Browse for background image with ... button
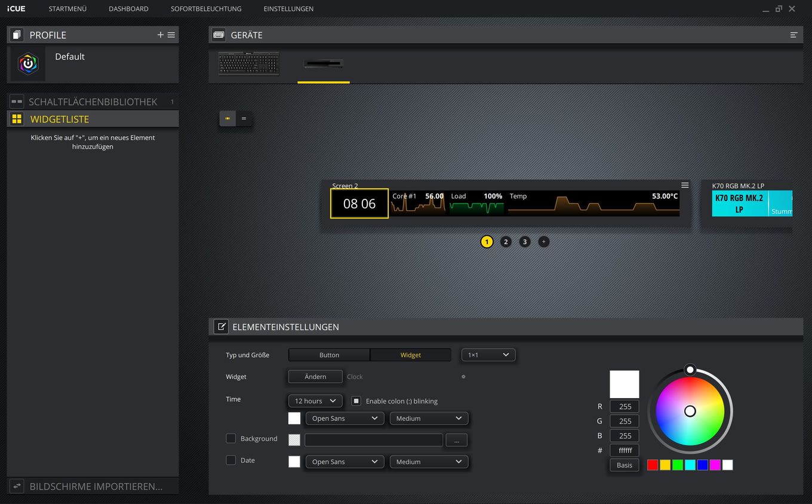812x504 pixels. coord(456,440)
